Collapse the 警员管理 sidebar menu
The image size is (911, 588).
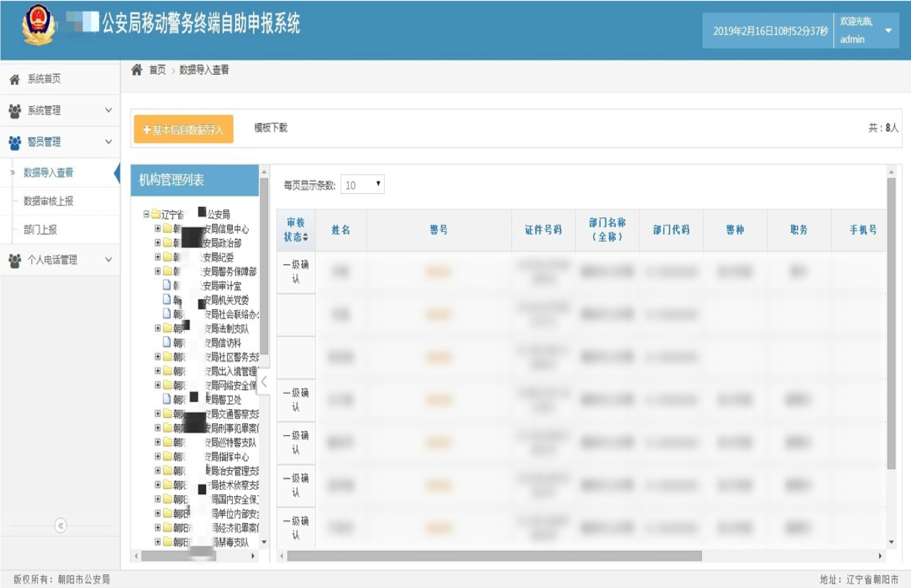60,142
